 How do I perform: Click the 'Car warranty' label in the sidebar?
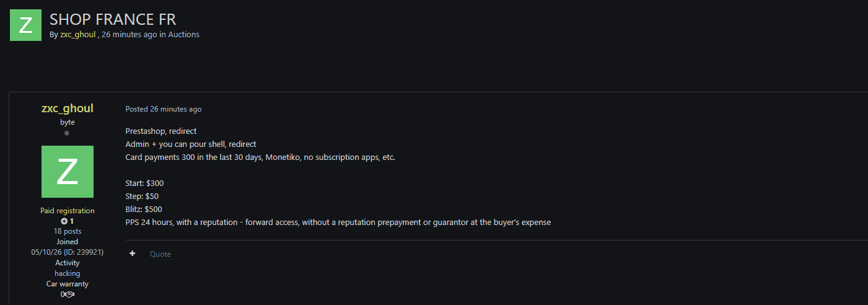68,284
